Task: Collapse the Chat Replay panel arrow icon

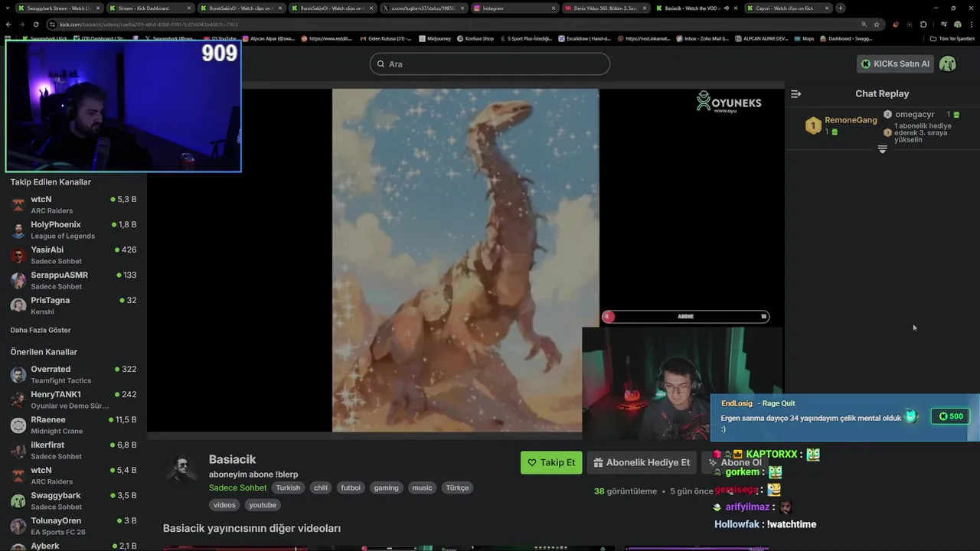Action: click(795, 94)
